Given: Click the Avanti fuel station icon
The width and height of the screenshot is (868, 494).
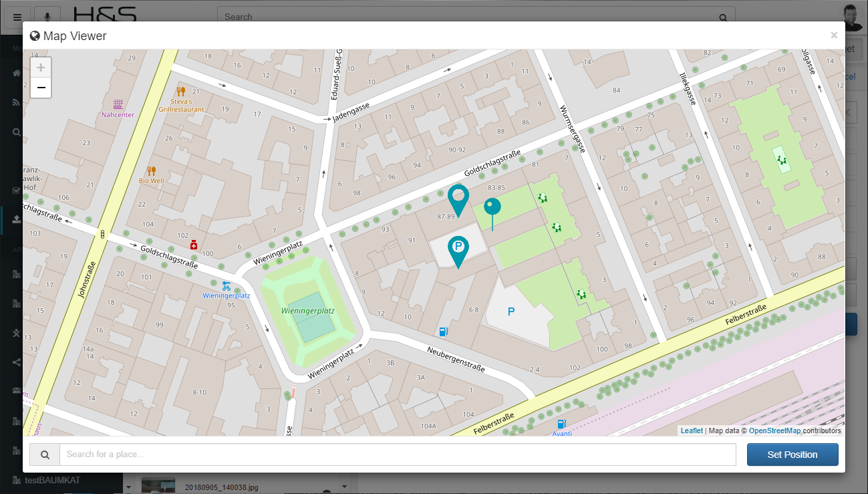Looking at the screenshot, I should (561, 424).
